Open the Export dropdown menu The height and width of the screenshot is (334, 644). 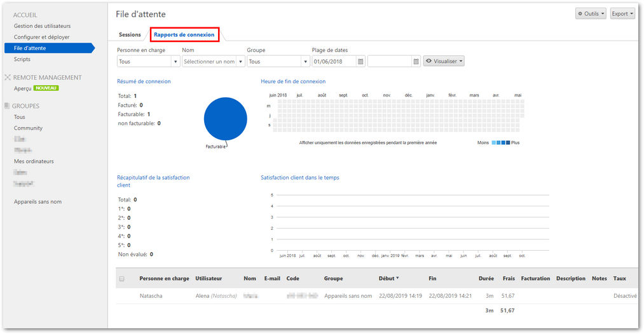click(x=622, y=13)
